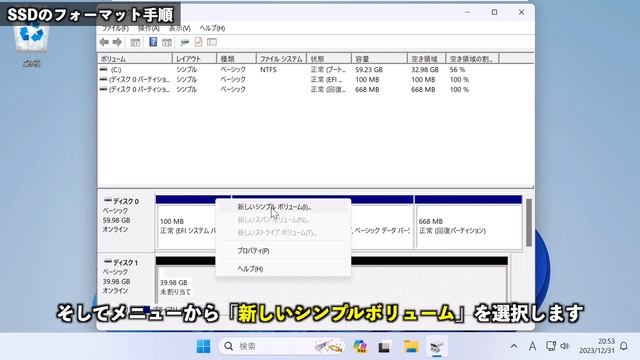640x360 pixels.
Task: Open the blue Help toolbar icon
Action: pyautogui.click(x=153, y=42)
